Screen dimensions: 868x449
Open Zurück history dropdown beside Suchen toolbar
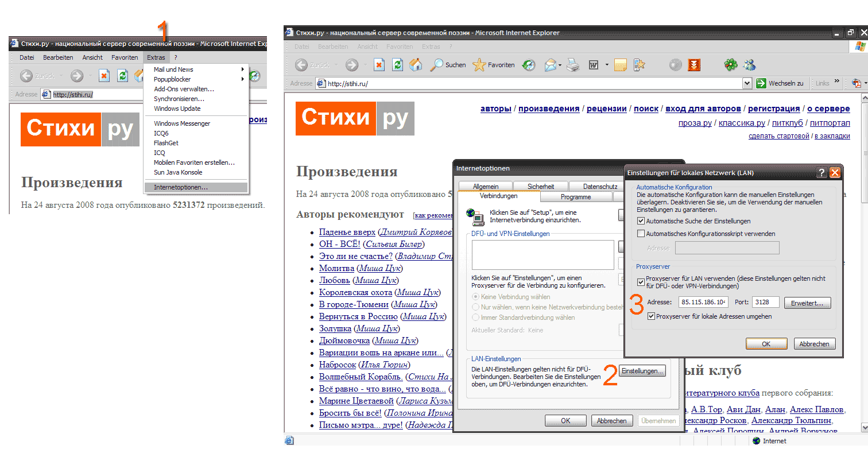pyautogui.click(x=336, y=65)
